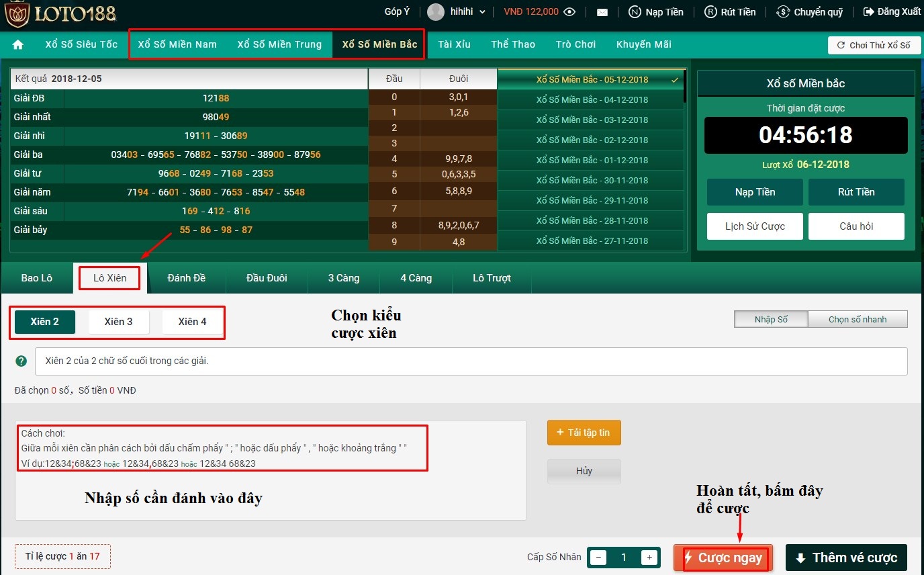The image size is (924, 575).
Task: Click Tải tập tin upload button
Action: click(584, 433)
